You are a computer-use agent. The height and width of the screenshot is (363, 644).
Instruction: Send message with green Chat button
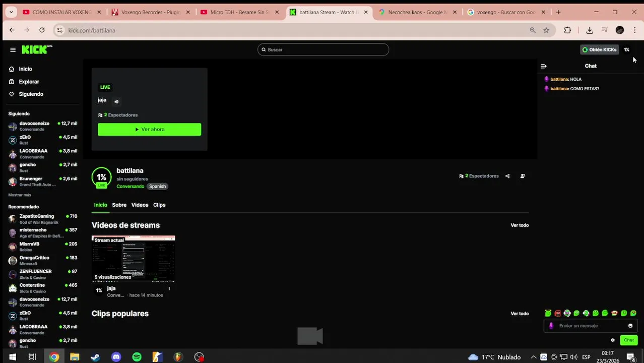click(629, 340)
